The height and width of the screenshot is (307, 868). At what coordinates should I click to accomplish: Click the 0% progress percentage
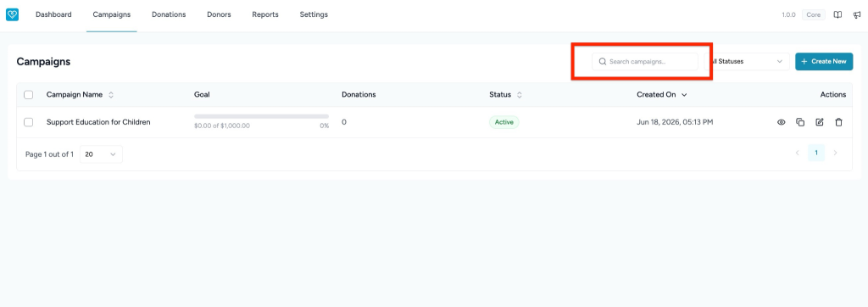click(324, 126)
